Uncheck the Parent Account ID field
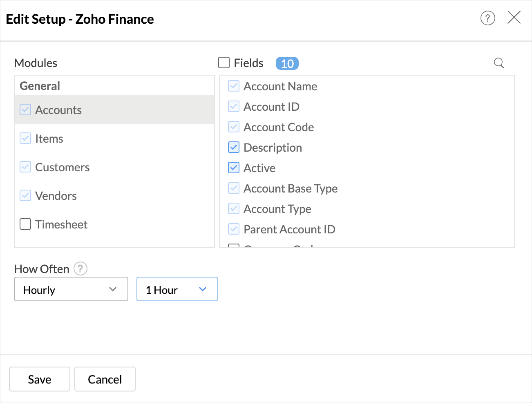Image resolution: width=532 pixels, height=403 pixels. [233, 229]
